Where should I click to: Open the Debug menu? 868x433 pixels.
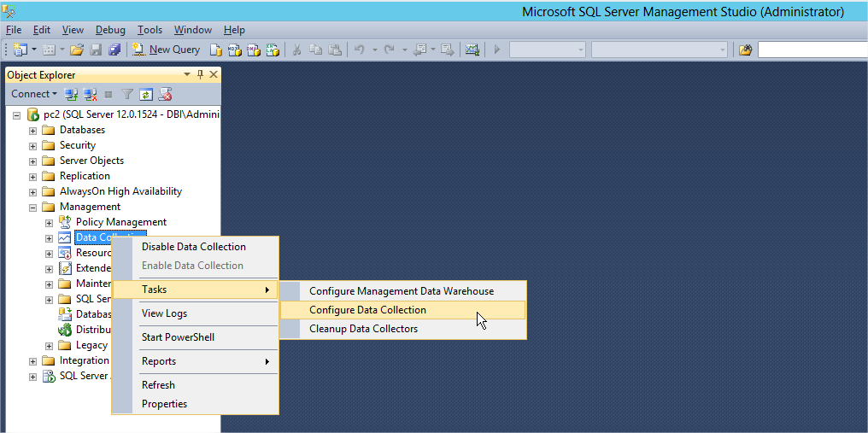coord(110,30)
